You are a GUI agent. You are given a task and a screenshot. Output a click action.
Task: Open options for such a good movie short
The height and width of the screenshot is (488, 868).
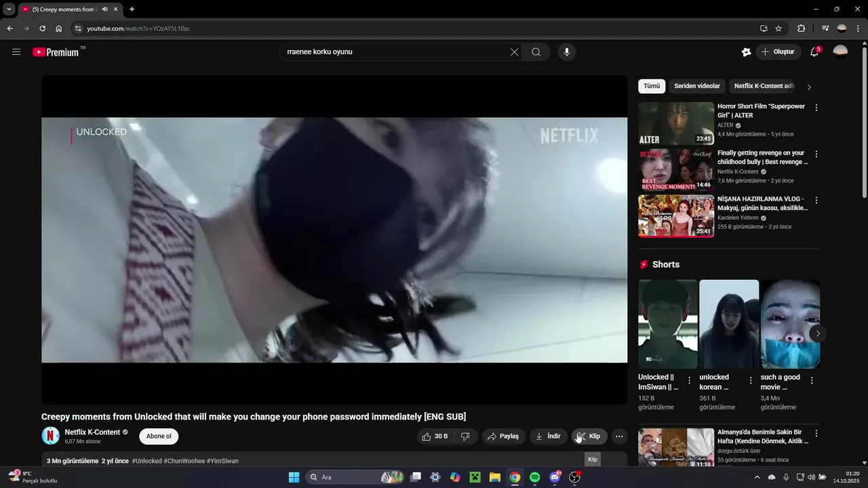click(812, 381)
